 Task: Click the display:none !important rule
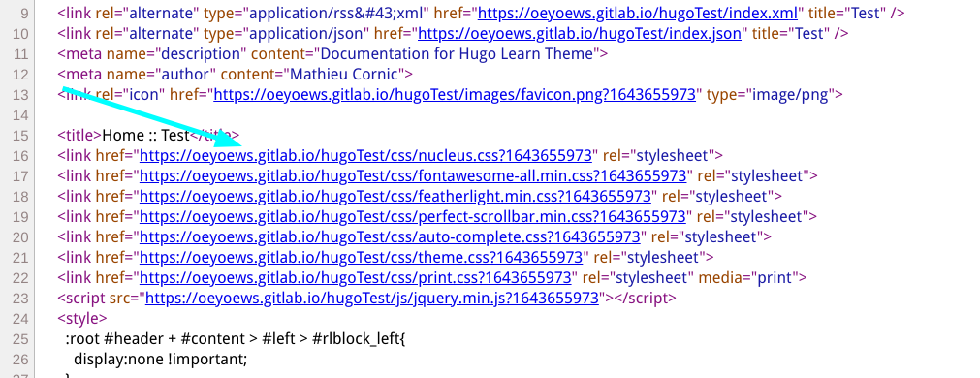tap(161, 360)
